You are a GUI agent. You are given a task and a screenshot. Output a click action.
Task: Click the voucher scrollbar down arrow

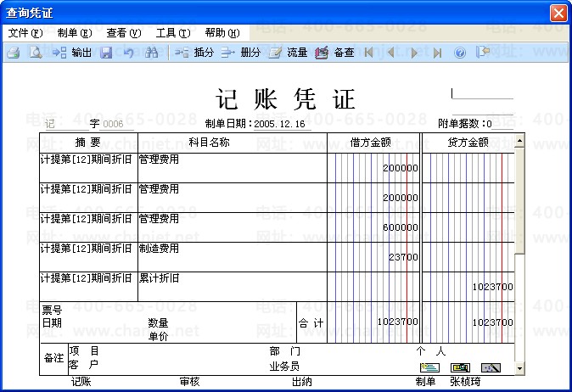(520, 368)
